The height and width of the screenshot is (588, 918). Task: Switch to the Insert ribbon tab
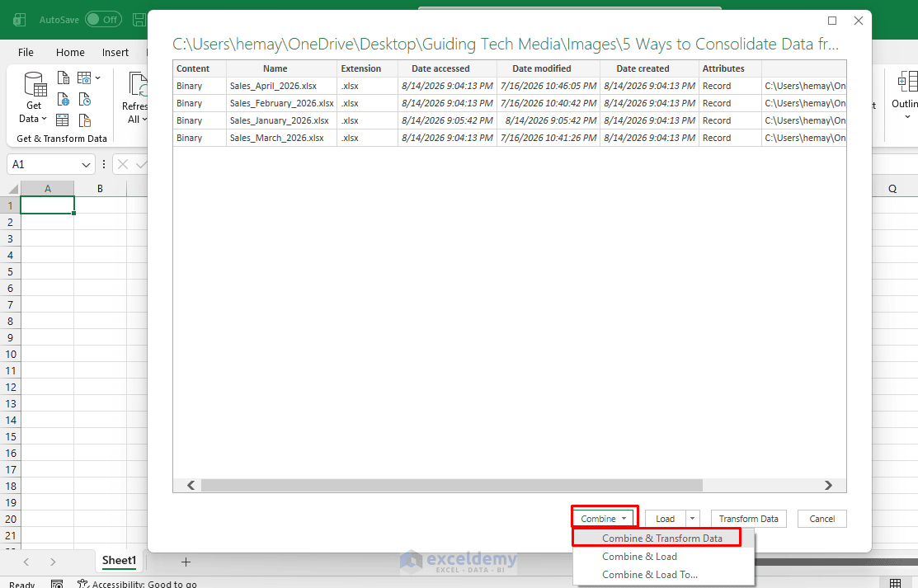pos(115,52)
